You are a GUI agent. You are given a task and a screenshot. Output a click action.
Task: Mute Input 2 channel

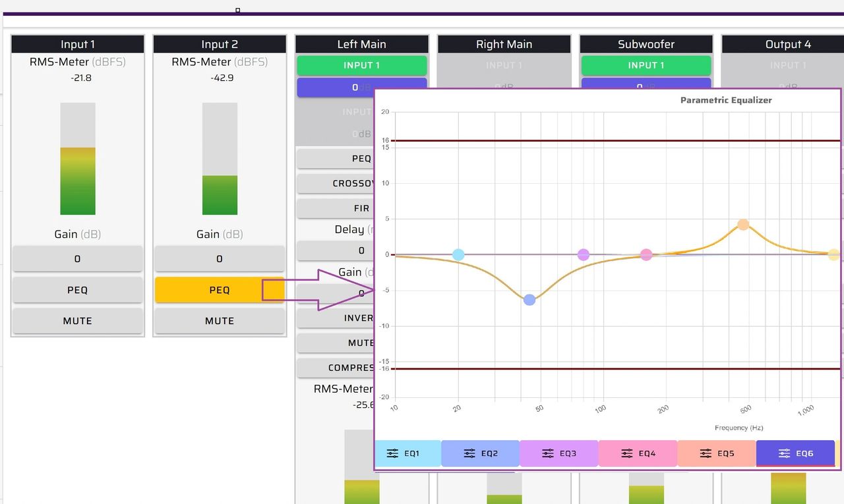pos(220,321)
